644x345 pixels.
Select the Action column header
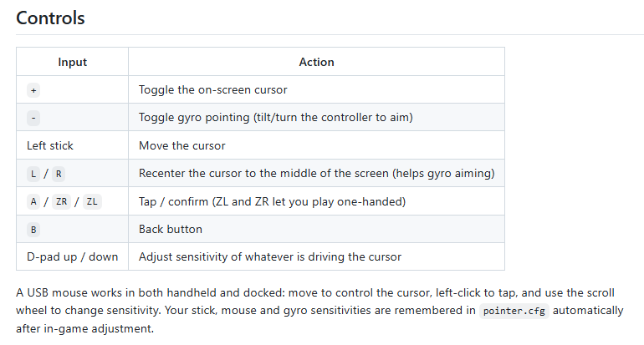click(316, 62)
